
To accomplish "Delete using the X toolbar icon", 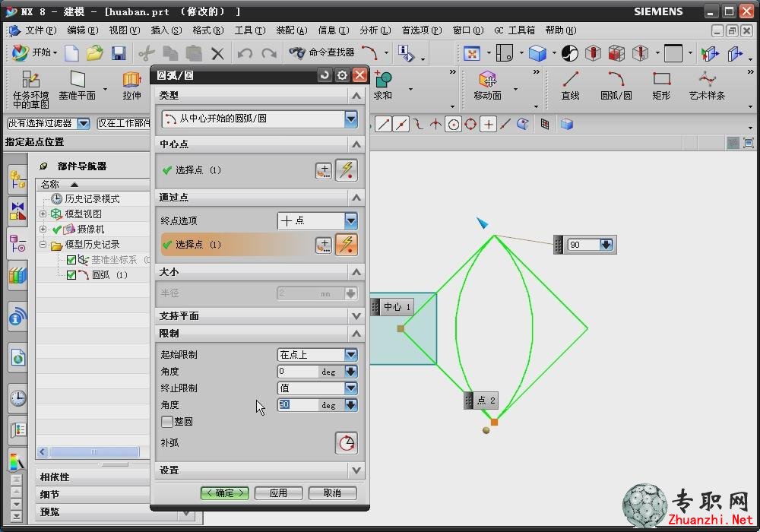I will pyautogui.click(x=217, y=52).
